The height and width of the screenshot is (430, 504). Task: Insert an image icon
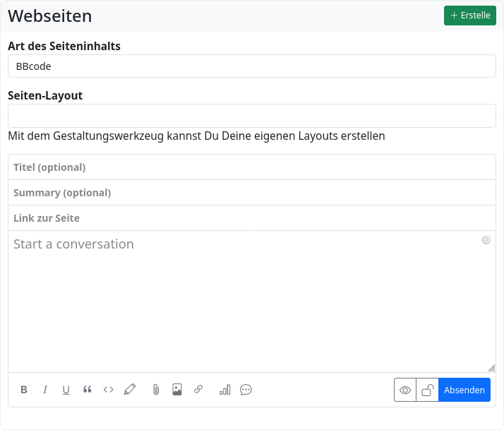tap(177, 390)
